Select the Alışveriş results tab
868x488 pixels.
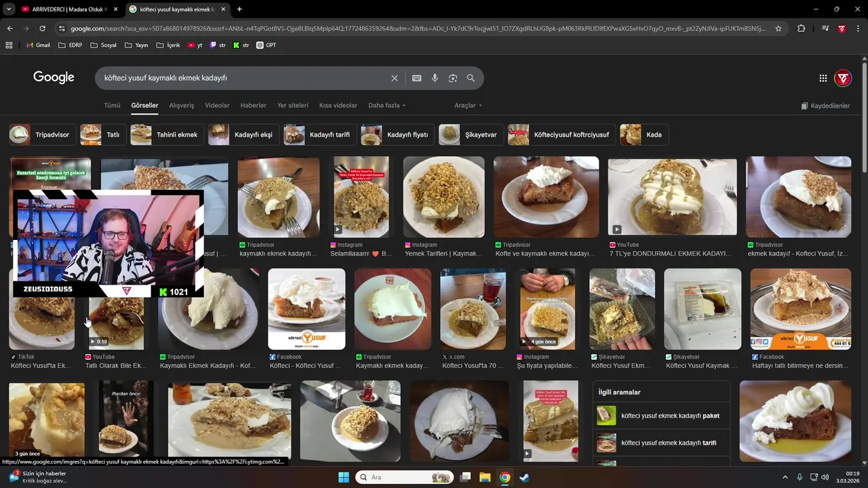(x=181, y=106)
